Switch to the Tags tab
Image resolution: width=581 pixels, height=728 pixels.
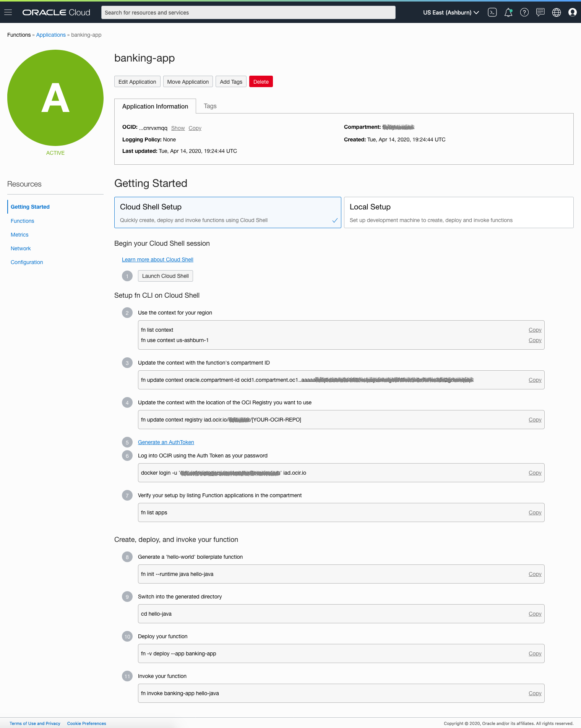click(210, 106)
